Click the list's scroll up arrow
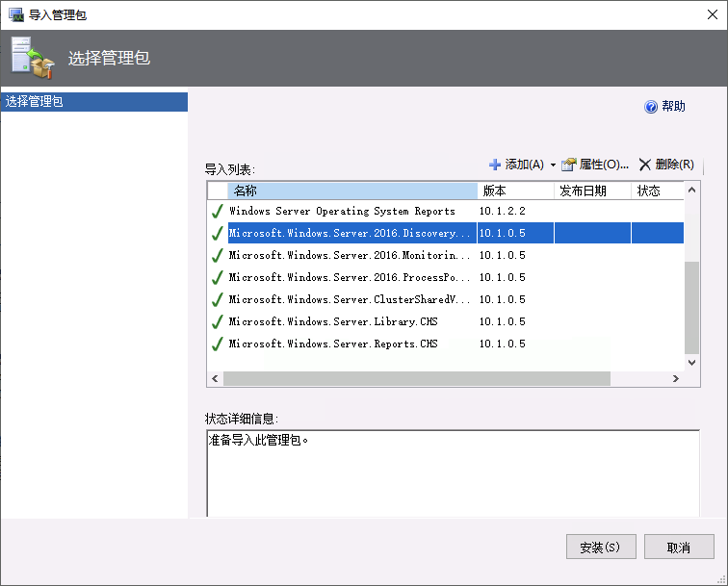This screenshot has width=728, height=586. point(691,190)
